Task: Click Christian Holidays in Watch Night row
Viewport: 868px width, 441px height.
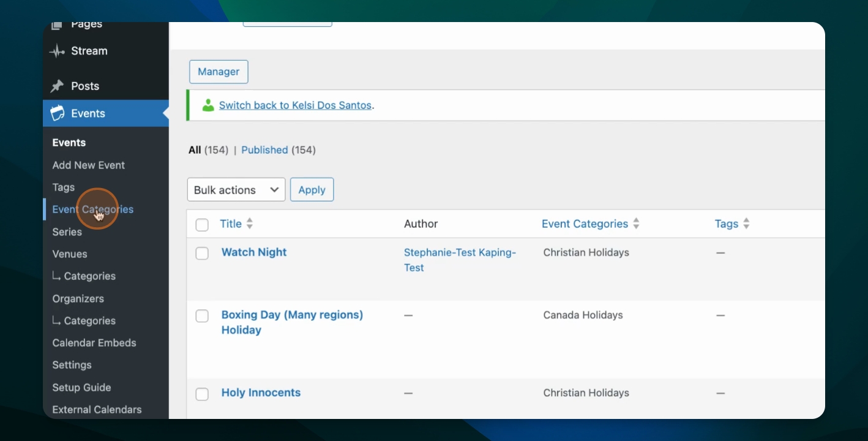Action: click(x=586, y=252)
